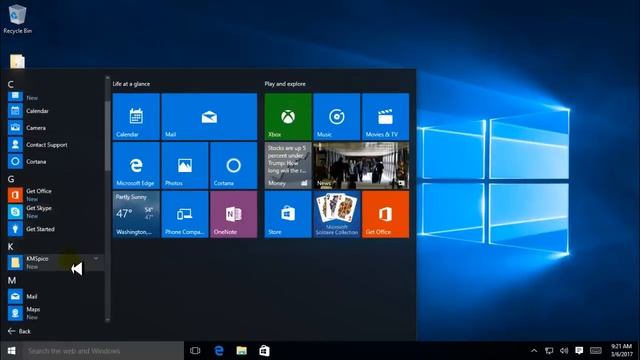Click the Life at a glance group title
640x360 pixels.
131,84
